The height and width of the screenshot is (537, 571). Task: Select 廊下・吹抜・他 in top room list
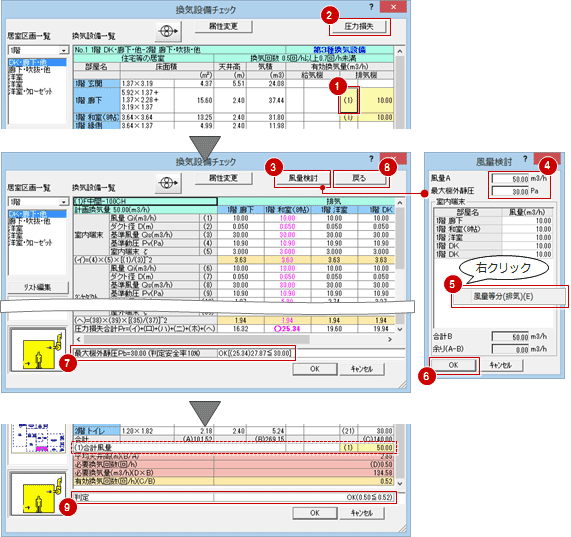pyautogui.click(x=30, y=70)
